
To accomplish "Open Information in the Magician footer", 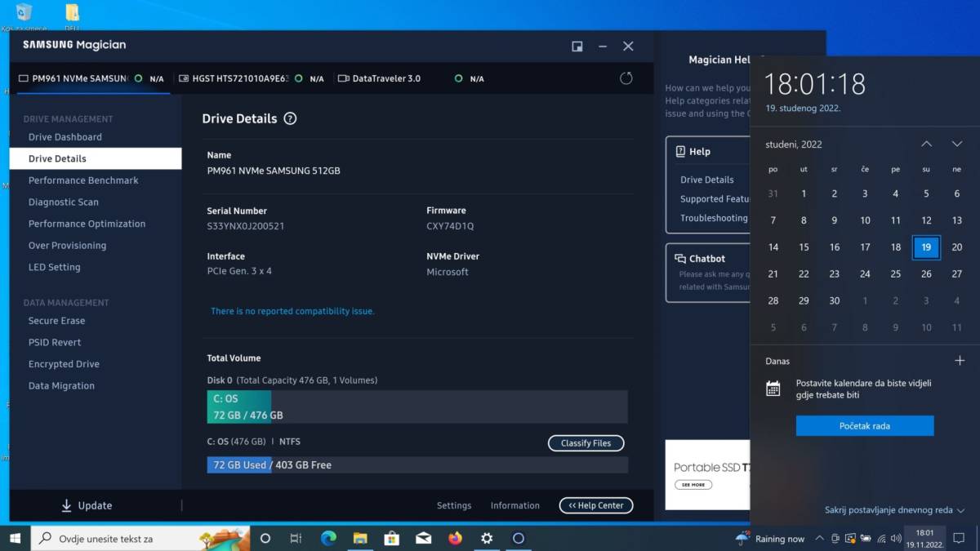I will tap(515, 505).
